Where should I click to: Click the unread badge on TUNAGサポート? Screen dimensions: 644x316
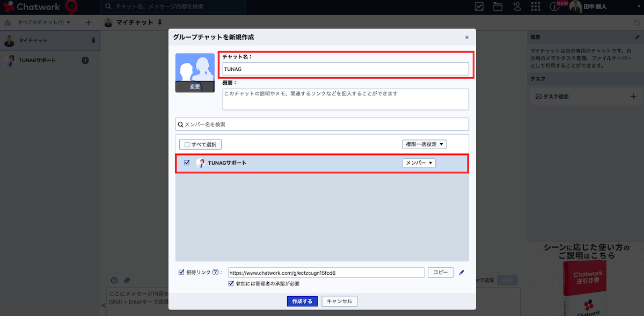85,60
